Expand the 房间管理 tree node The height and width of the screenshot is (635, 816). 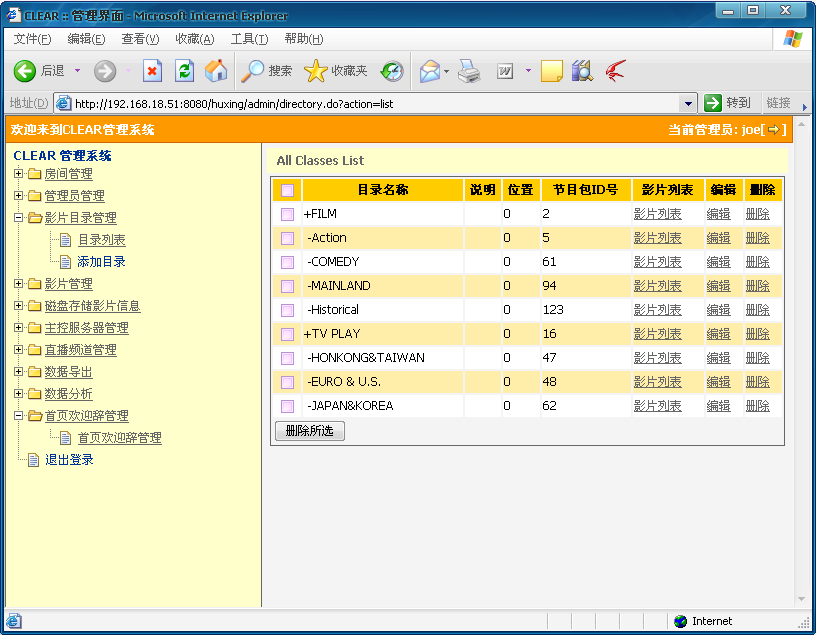(18, 173)
